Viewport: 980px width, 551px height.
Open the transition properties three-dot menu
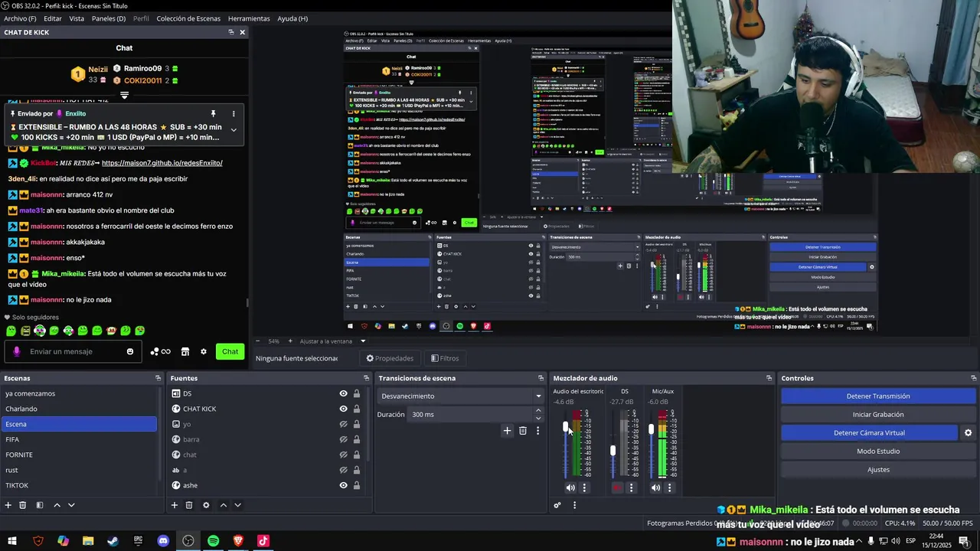[537, 431]
